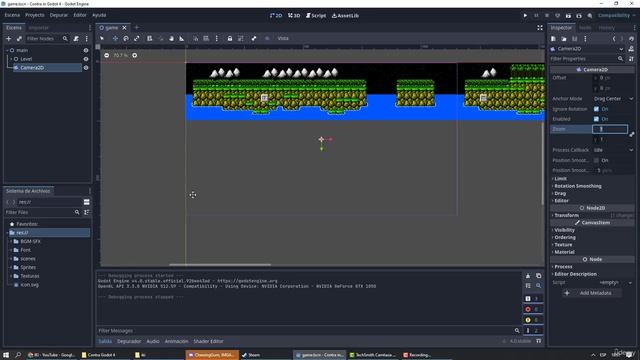Click the Zoom x value input field
This screenshot has width=640, height=360.
tap(610, 129)
